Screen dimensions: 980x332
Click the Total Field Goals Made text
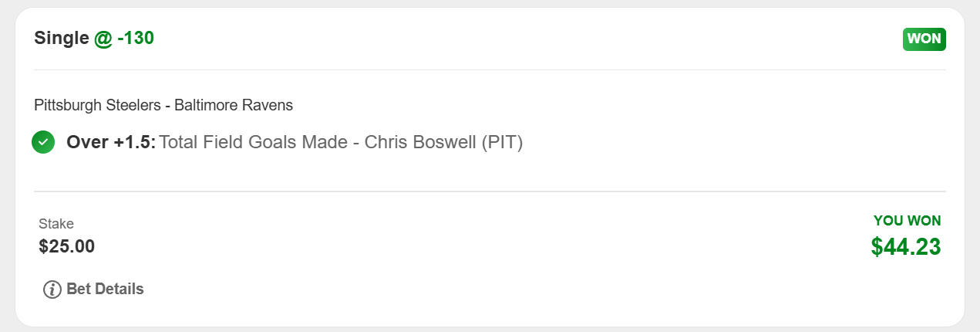253,143
